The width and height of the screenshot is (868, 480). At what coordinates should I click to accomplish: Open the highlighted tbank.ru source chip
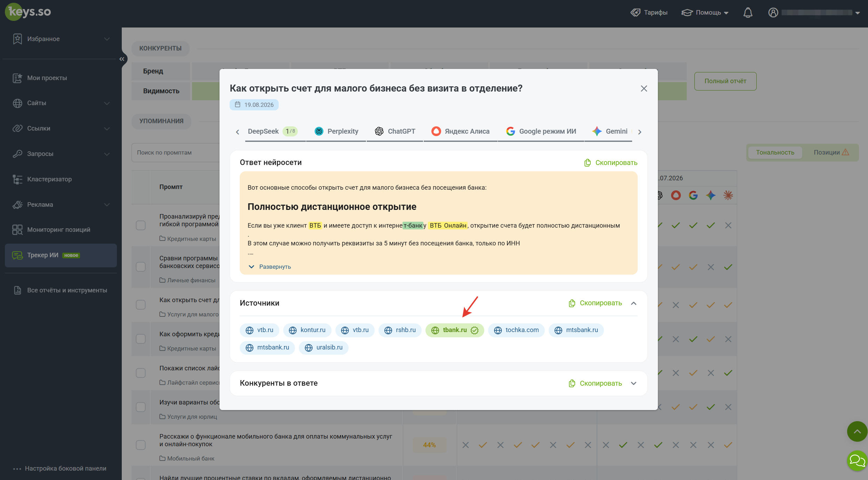[x=455, y=330]
